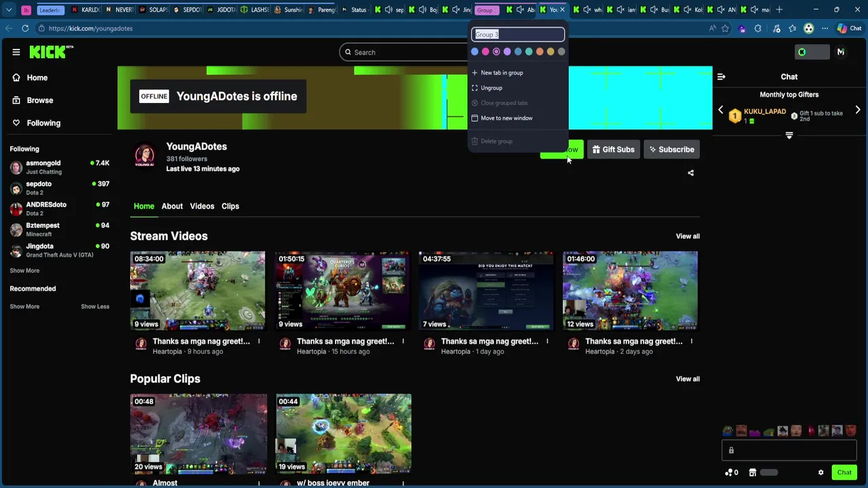Screen dimensions: 868x488
Task: Open the chat shop storefront icon
Action: click(752, 472)
